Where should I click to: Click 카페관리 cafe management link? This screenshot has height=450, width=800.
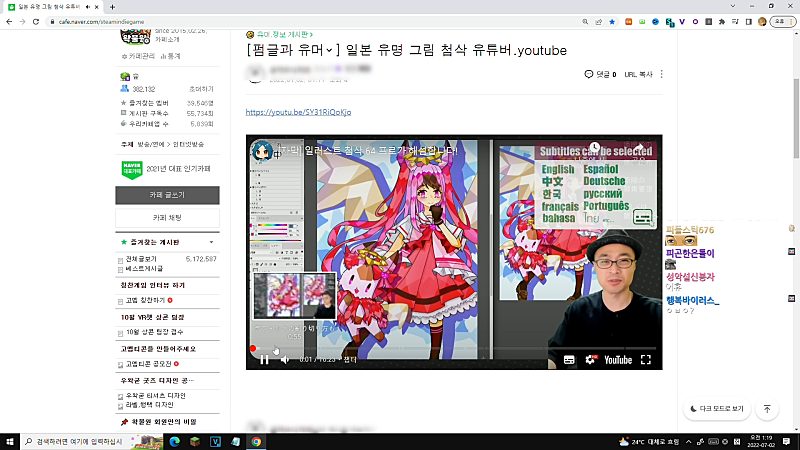tap(138, 56)
